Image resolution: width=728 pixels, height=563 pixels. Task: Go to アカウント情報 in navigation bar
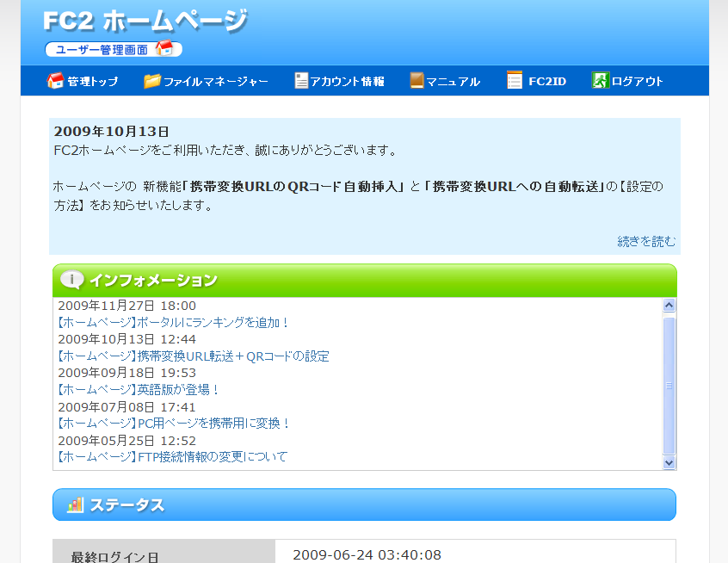point(347,81)
